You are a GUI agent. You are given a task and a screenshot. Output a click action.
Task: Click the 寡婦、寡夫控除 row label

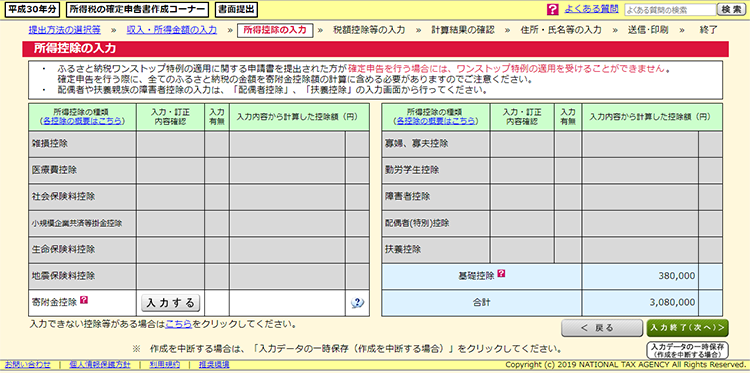pos(417,143)
